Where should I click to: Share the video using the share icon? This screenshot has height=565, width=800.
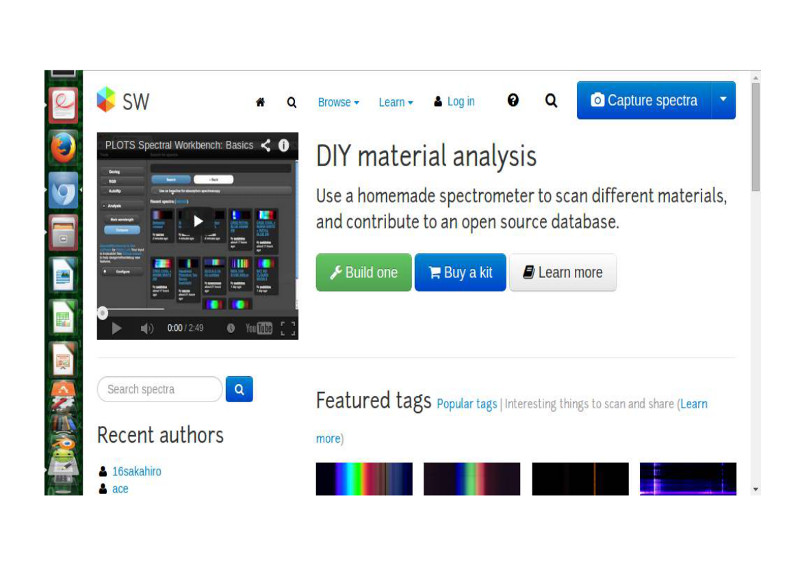coord(266,145)
